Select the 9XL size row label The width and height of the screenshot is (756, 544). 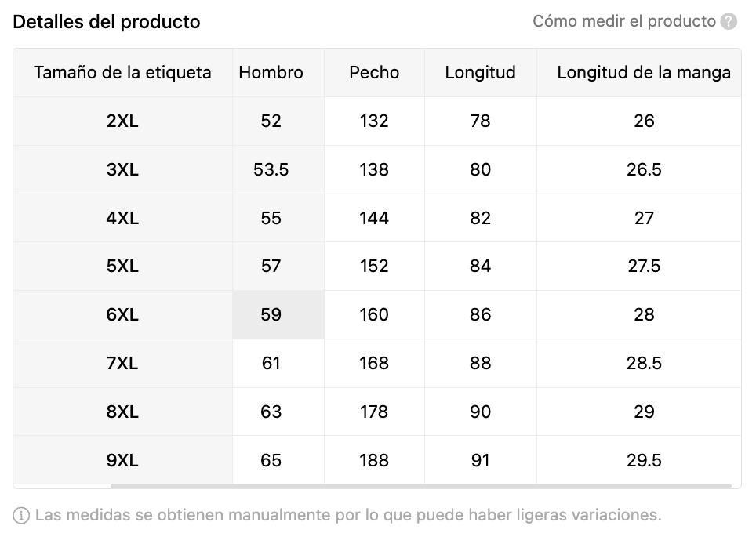coord(122,461)
